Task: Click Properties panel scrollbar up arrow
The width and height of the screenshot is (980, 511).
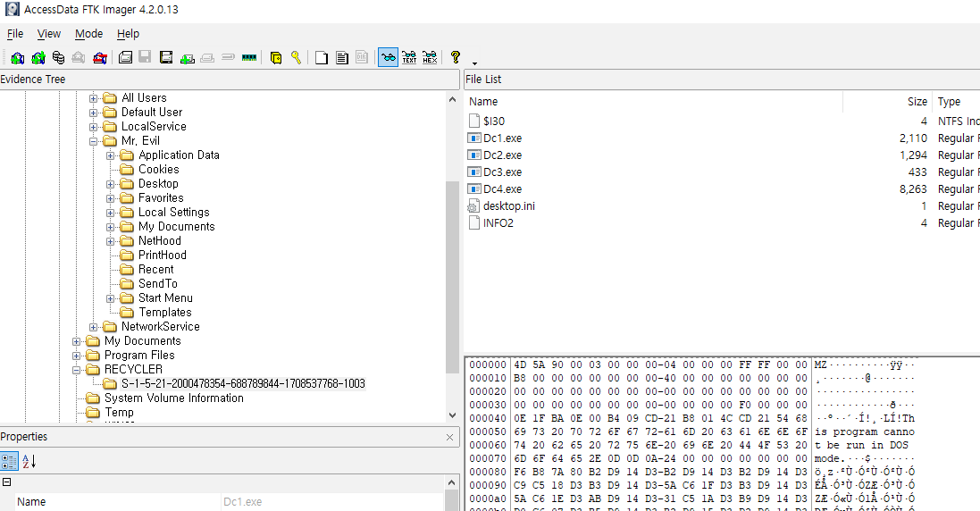Action: (452, 482)
